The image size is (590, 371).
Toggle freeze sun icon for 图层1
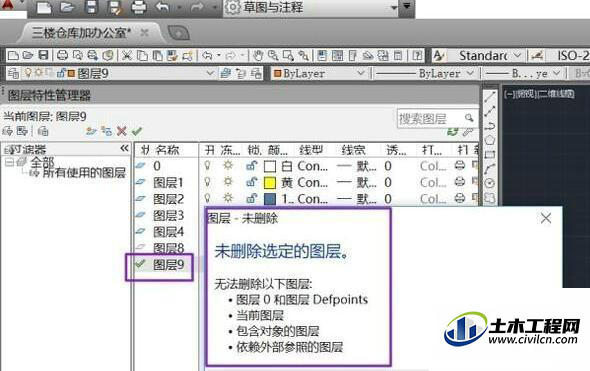(x=228, y=182)
